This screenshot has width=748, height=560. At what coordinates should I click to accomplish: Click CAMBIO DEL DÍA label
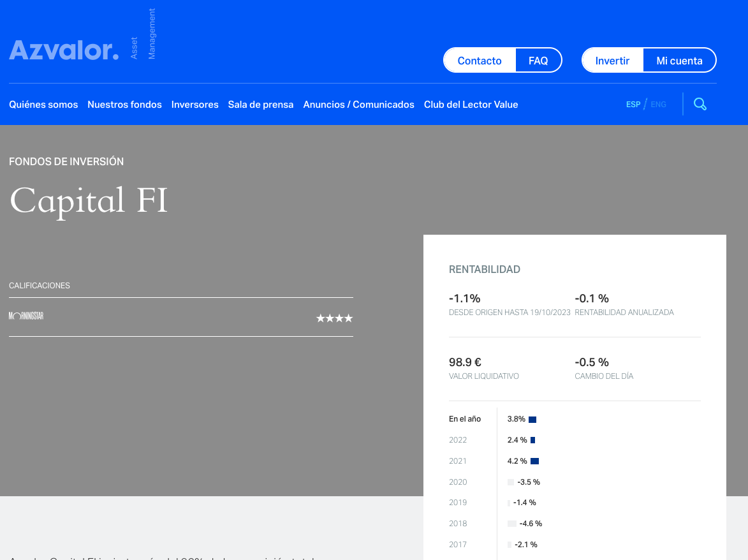[x=604, y=376]
